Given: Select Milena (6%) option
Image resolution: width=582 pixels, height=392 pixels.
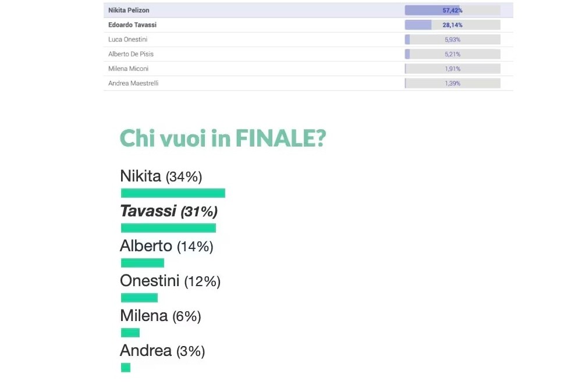Looking at the screenshot, I should (161, 316).
